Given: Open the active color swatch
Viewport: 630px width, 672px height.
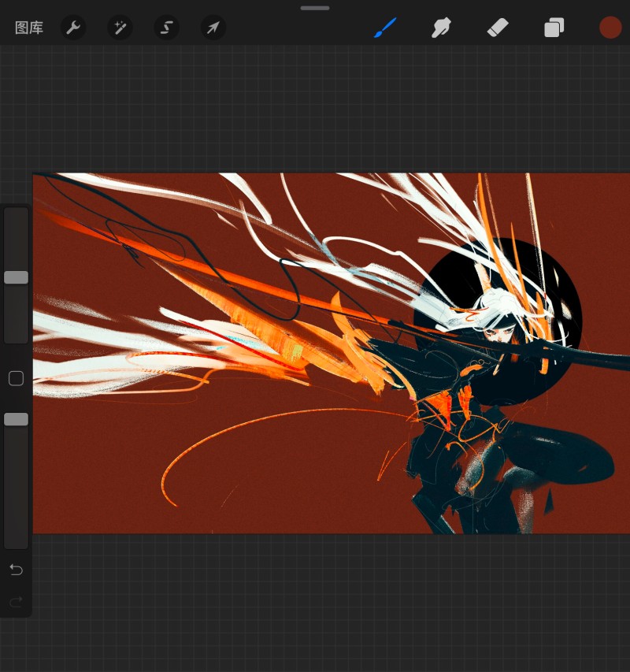Looking at the screenshot, I should pos(610,28).
